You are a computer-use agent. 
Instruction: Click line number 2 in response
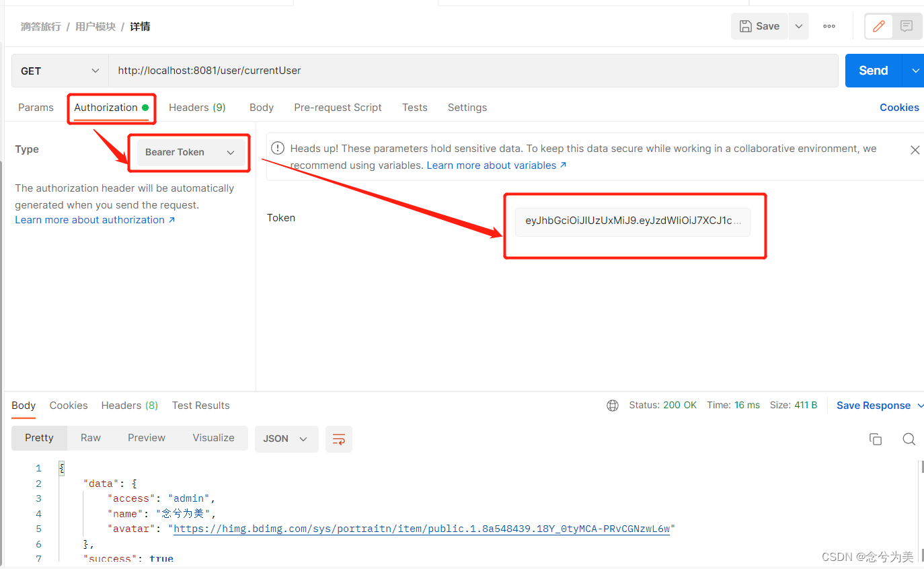pyautogui.click(x=38, y=484)
